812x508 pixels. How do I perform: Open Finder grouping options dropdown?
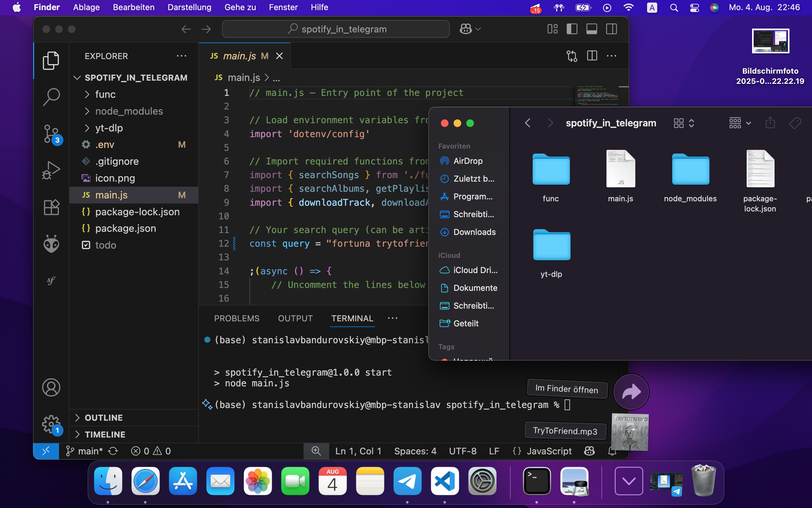pos(740,123)
